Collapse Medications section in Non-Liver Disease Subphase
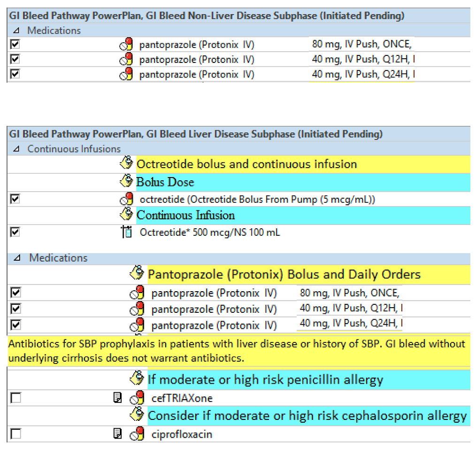Screen dimensions: 476x449 pyautogui.click(x=17, y=31)
